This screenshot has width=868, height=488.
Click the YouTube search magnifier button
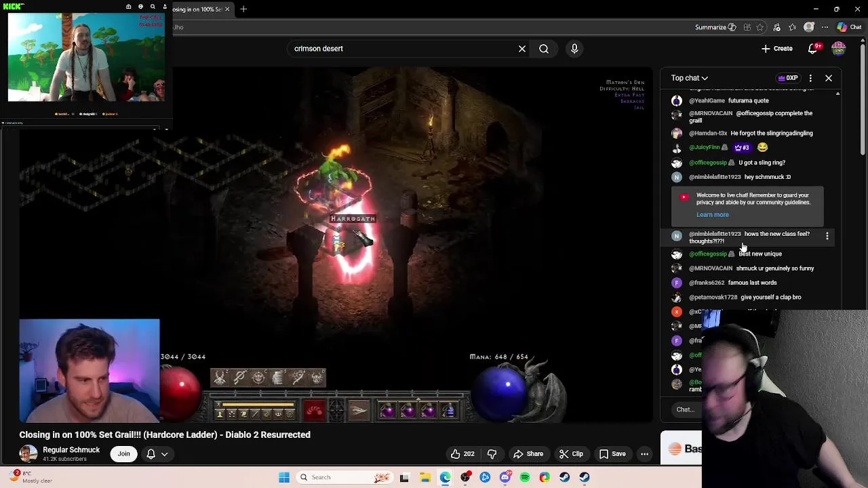pyautogui.click(x=544, y=49)
